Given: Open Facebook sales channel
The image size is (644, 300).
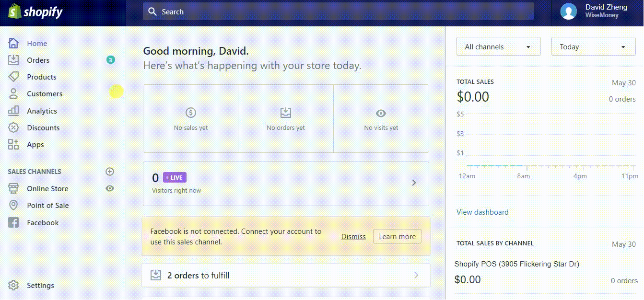Looking at the screenshot, I should 43,222.
